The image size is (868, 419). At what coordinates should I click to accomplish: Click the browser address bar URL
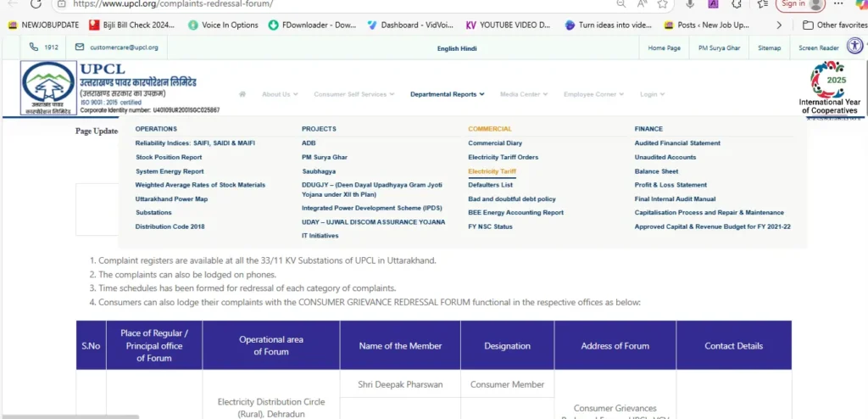[173, 4]
